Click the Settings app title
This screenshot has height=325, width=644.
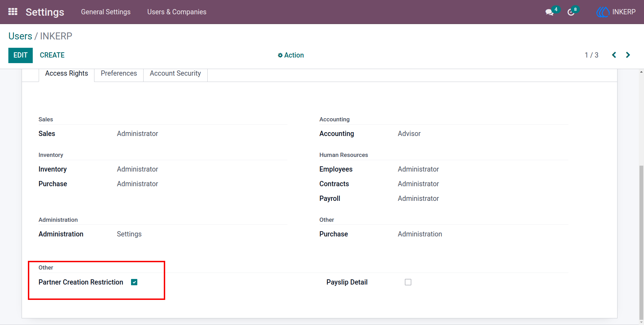(x=45, y=12)
